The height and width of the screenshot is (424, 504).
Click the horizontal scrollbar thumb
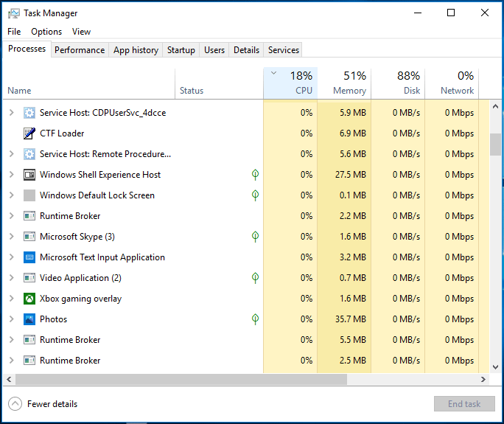[181, 379]
